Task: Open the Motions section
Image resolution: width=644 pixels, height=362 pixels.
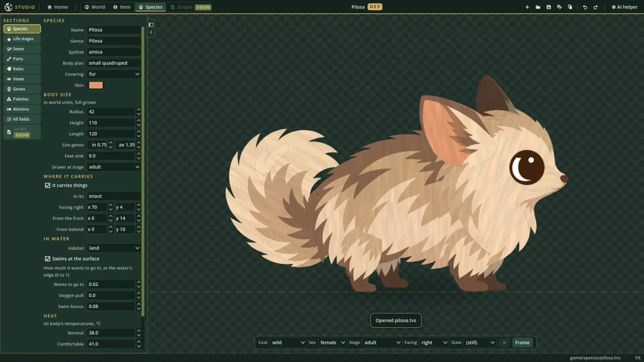Action: [x=22, y=109]
